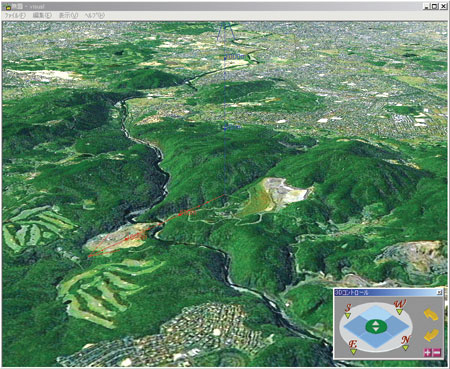Open the ヘルプ(H) menu
Screen dimensions: 450x369
click(x=95, y=16)
